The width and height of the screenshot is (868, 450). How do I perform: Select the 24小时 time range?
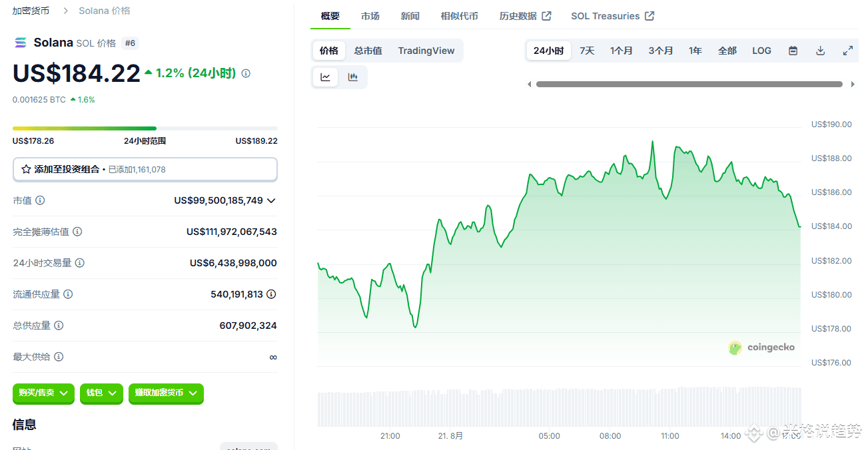tap(549, 51)
